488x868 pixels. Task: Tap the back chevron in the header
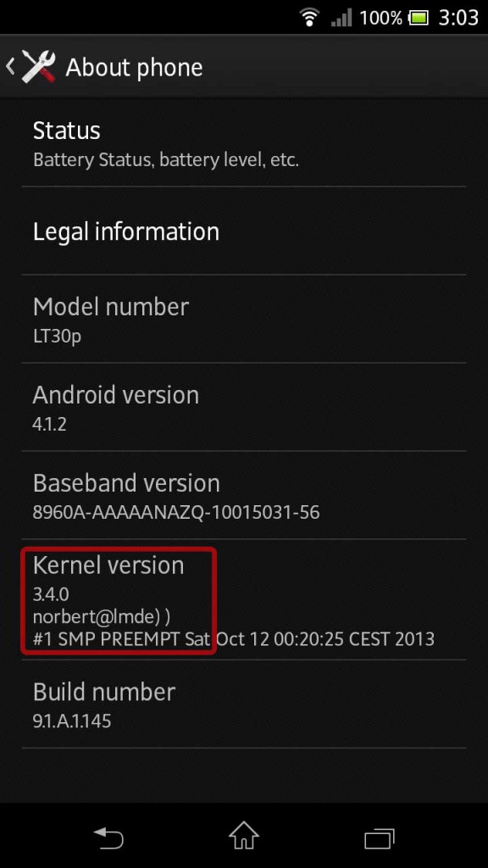point(10,67)
